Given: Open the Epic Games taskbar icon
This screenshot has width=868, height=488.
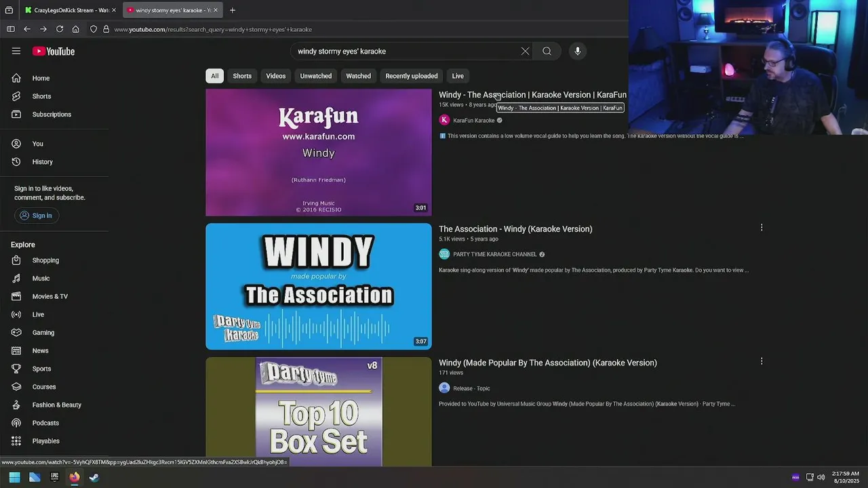Looking at the screenshot, I should point(55,477).
